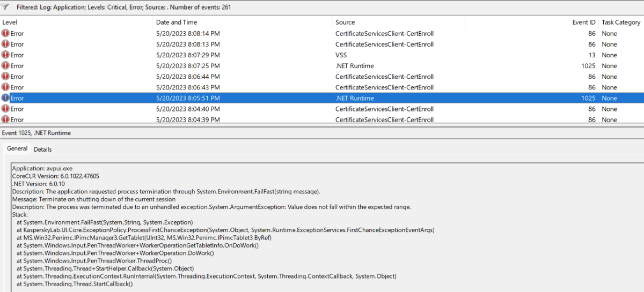Open the General tab
This screenshot has width=644, height=292.
(x=17, y=148)
